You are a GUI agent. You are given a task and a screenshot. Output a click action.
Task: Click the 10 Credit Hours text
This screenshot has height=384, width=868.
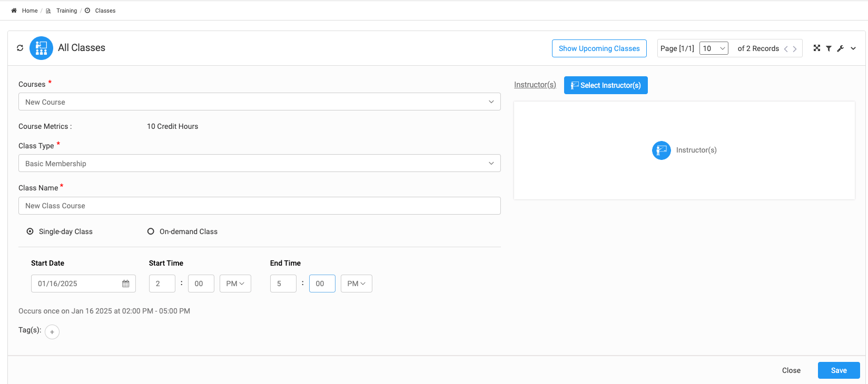tap(173, 126)
